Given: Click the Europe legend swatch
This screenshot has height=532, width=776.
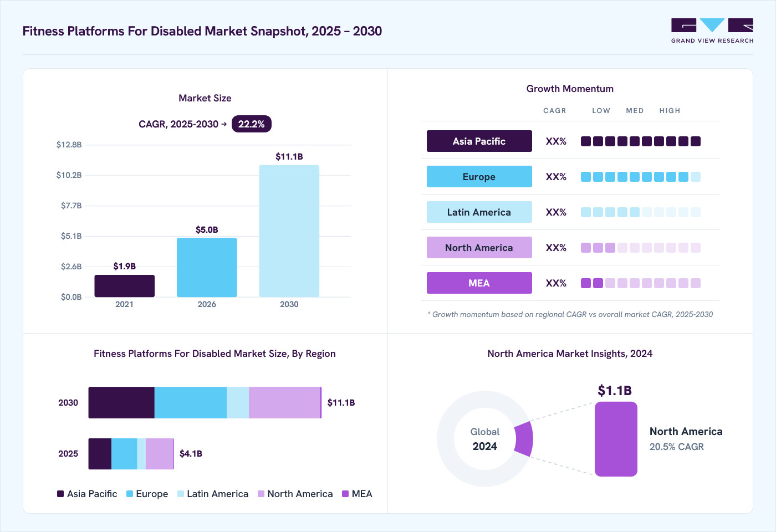Looking at the screenshot, I should pyautogui.click(x=130, y=494).
